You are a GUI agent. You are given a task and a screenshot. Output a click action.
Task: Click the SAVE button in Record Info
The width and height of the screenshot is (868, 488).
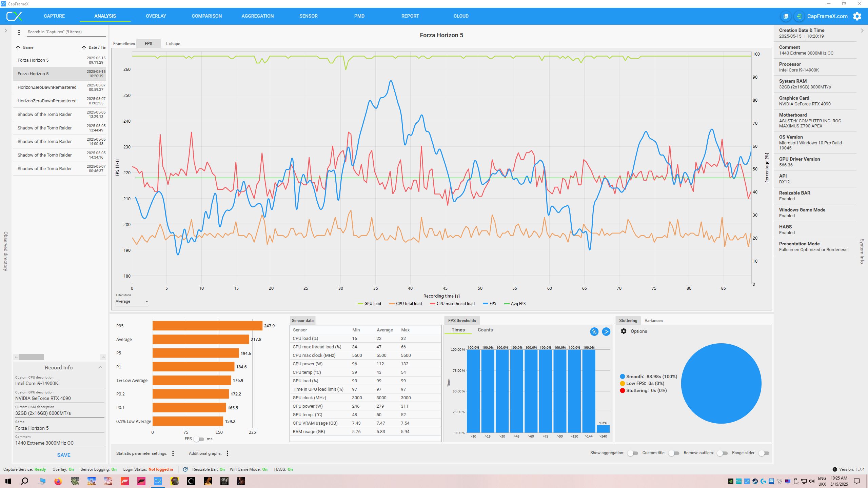click(64, 455)
